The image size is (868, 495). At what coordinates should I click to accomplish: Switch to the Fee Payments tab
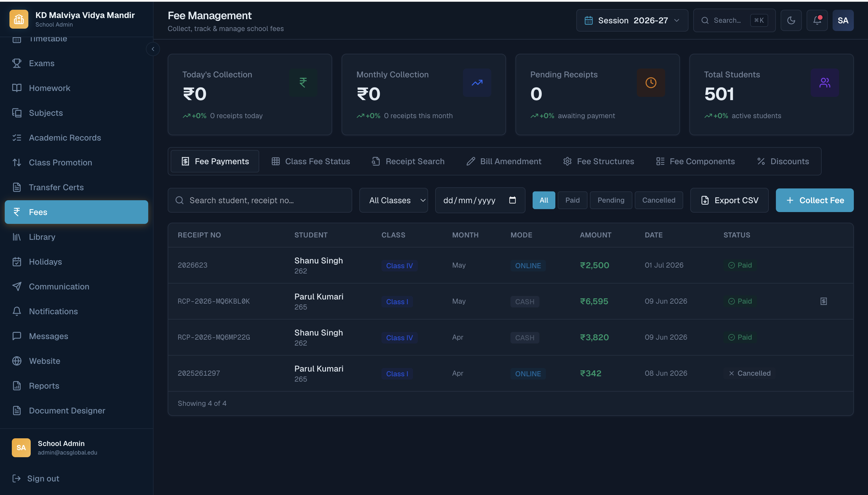pos(215,162)
